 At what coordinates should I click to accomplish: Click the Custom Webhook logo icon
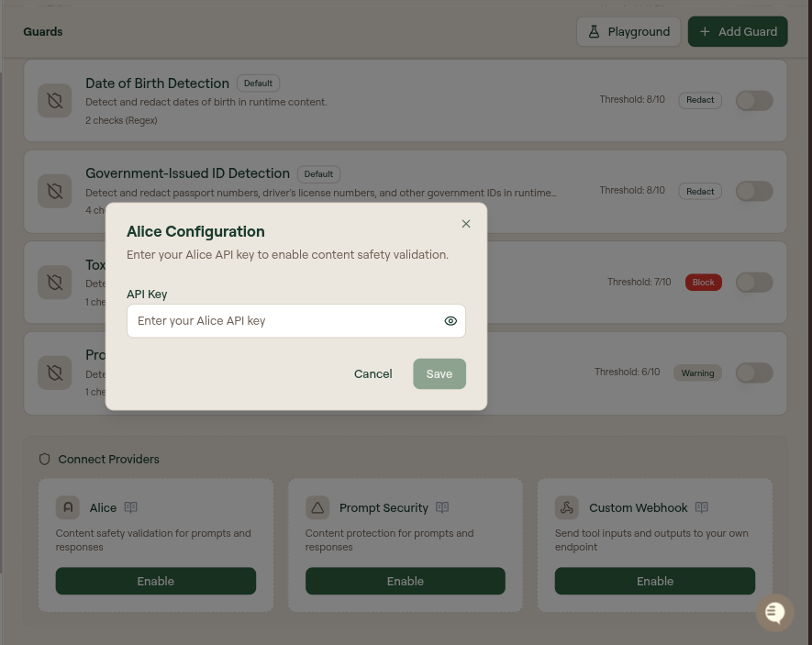(567, 507)
